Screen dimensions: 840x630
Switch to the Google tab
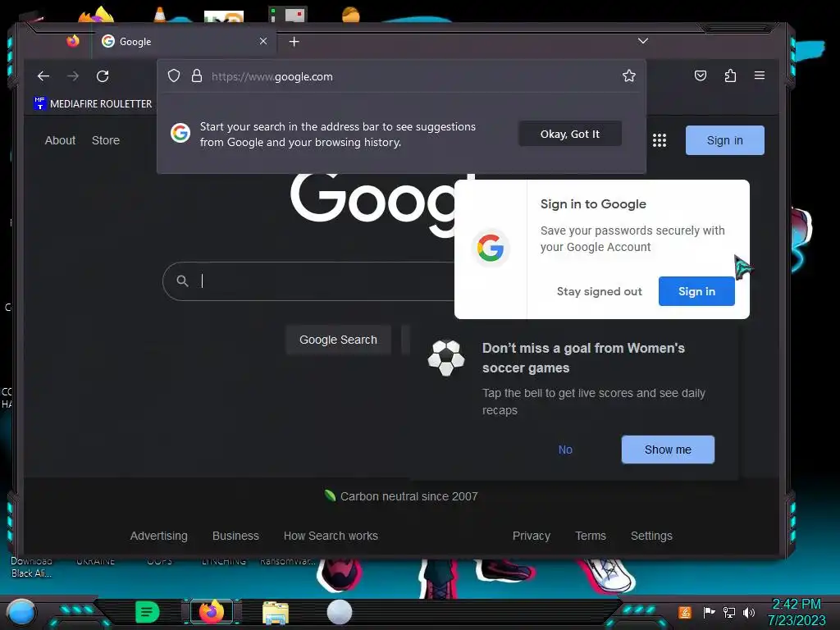click(x=183, y=41)
